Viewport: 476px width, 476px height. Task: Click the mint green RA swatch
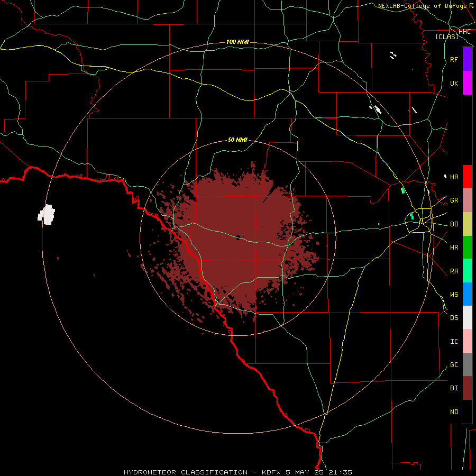(467, 271)
